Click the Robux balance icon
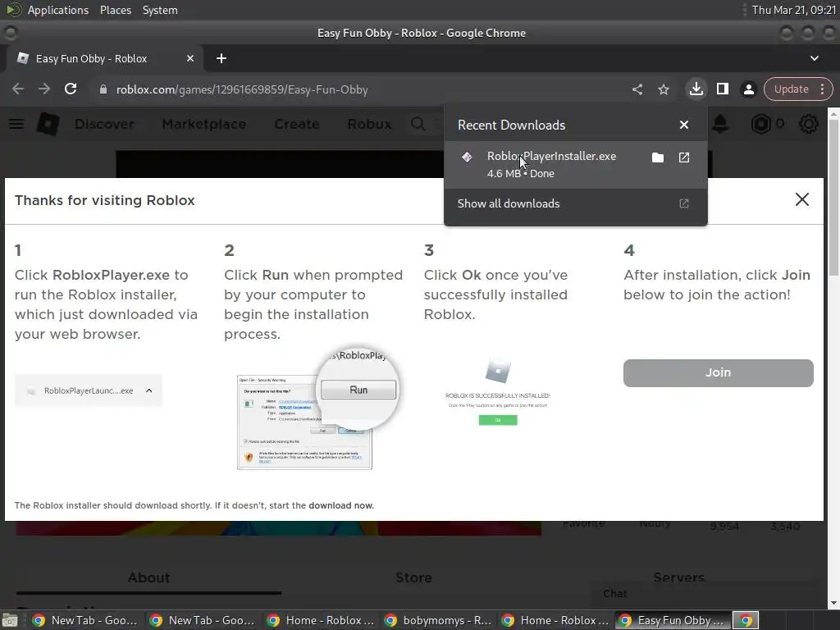The height and width of the screenshot is (630, 840). 760,125
